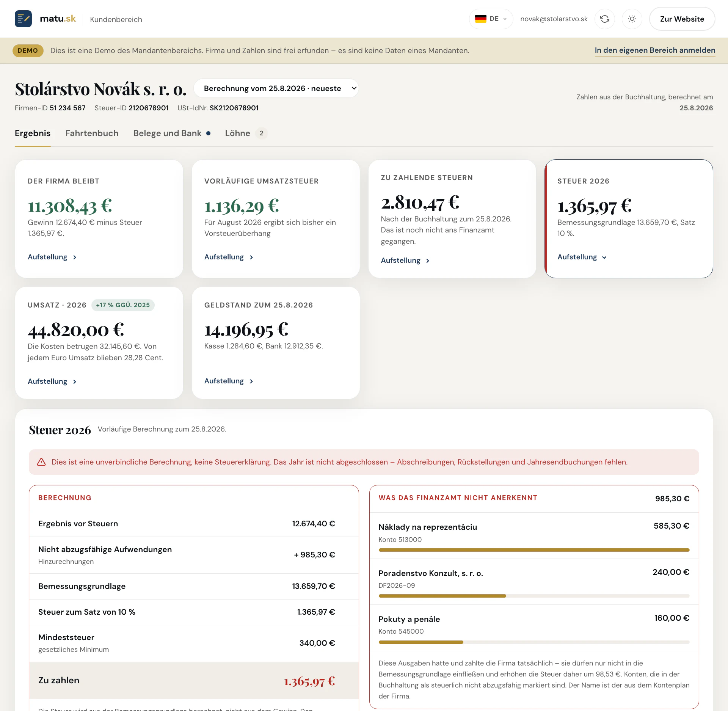Click the Zur Website button
728x711 pixels.
[682, 19]
